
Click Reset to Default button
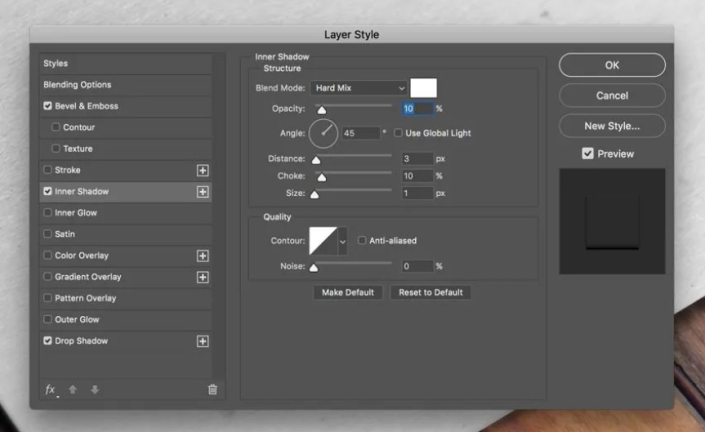(430, 293)
